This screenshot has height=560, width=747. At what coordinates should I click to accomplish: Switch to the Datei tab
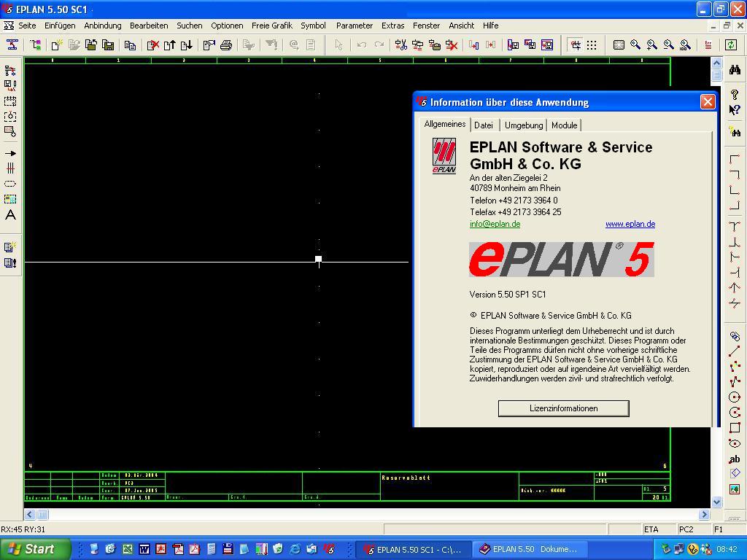pyautogui.click(x=484, y=125)
